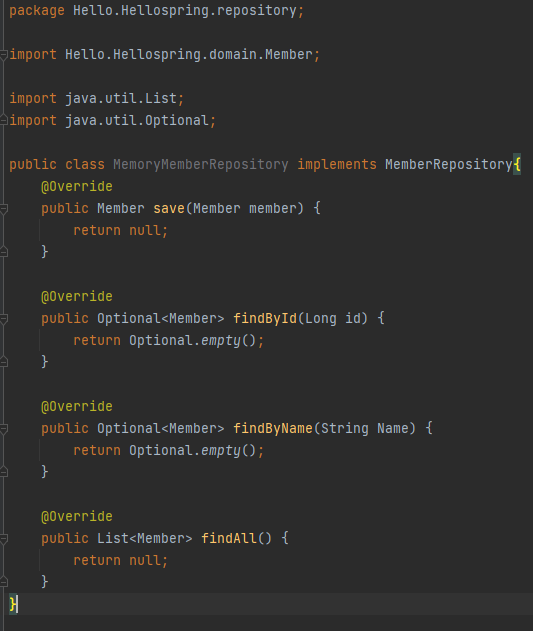Click fold end marker of findAll method

[x=4, y=582]
